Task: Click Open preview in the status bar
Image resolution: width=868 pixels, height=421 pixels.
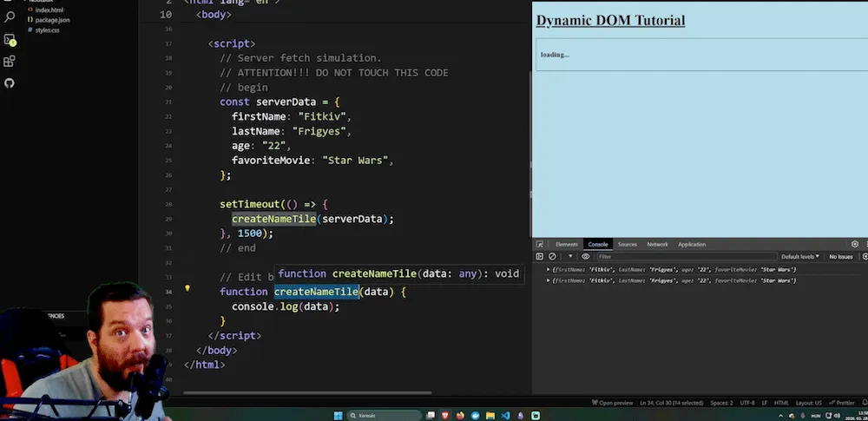Action: 612,403
